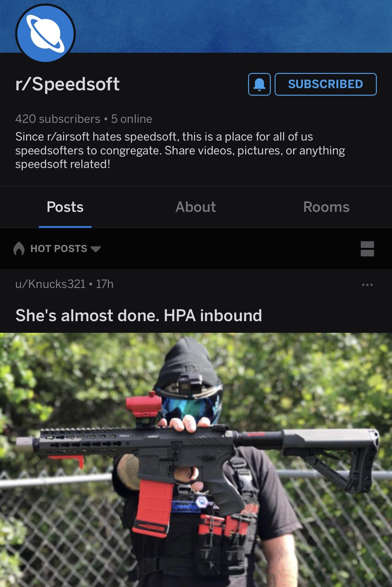
Task: Click the 420 subscribers count text
Action: [x=58, y=119]
